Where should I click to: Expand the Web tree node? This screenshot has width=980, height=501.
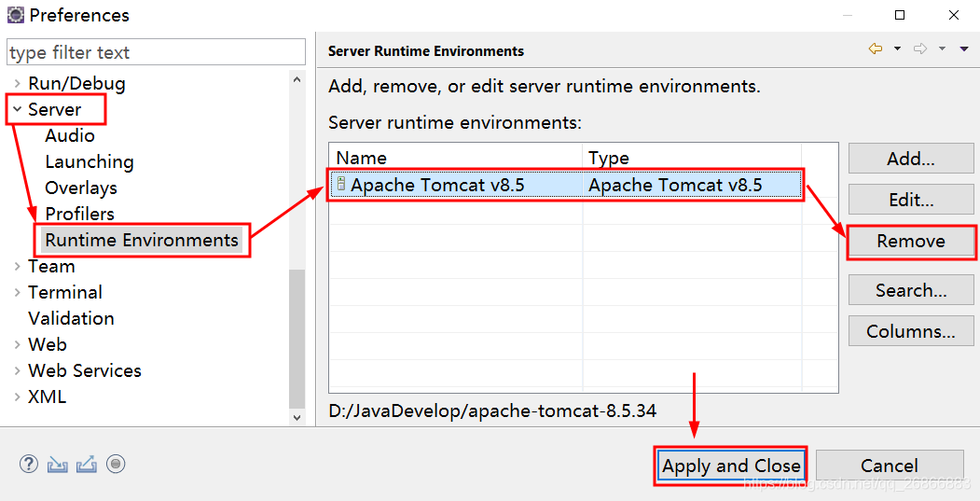[x=18, y=344]
